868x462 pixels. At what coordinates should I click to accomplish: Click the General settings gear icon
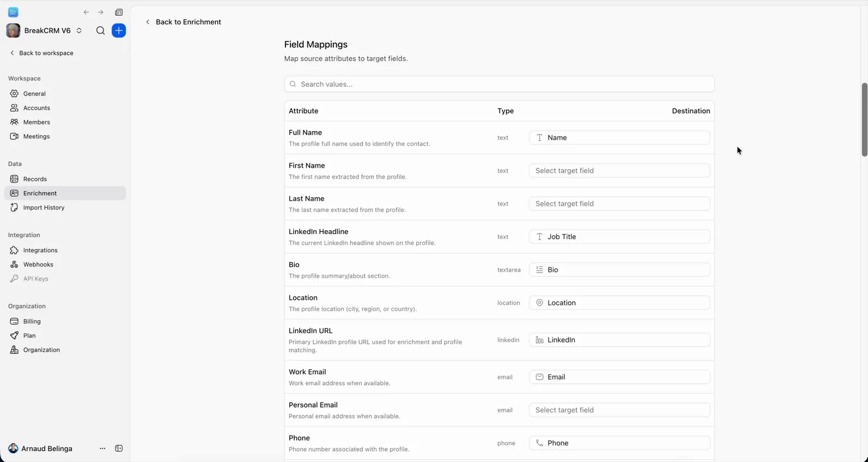[14, 93]
